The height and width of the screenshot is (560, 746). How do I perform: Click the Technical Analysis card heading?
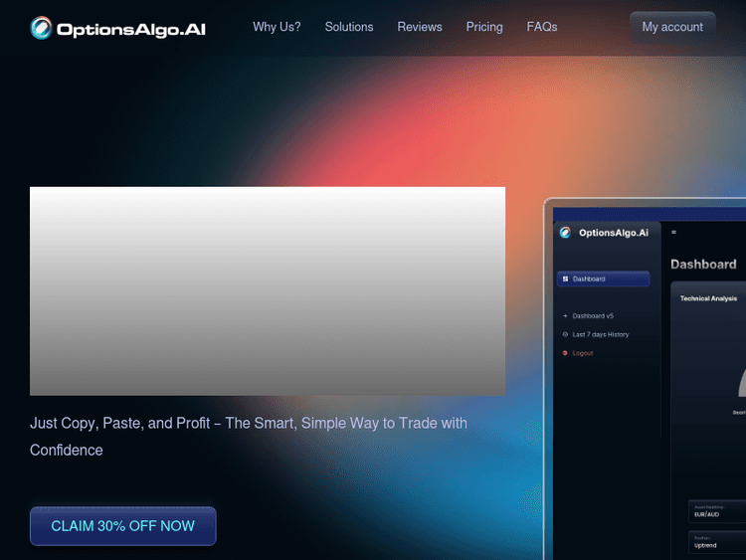click(x=708, y=298)
